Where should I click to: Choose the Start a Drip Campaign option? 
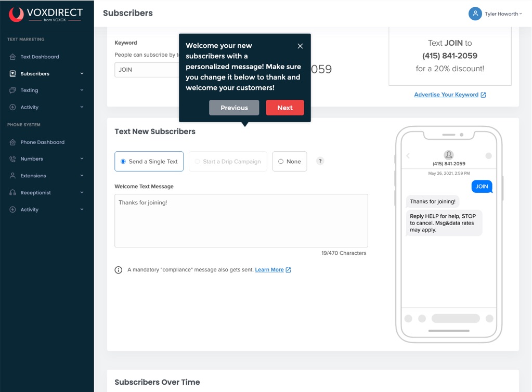point(228,162)
